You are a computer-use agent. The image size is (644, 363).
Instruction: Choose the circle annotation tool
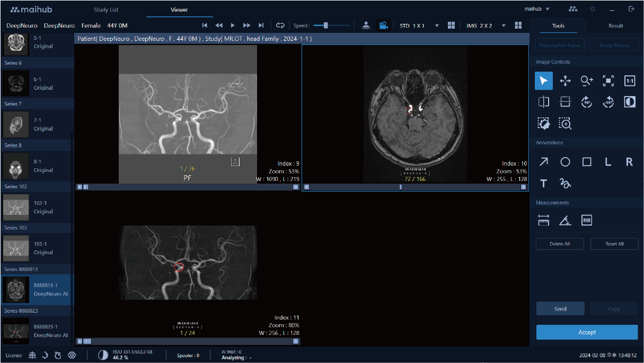coord(565,162)
